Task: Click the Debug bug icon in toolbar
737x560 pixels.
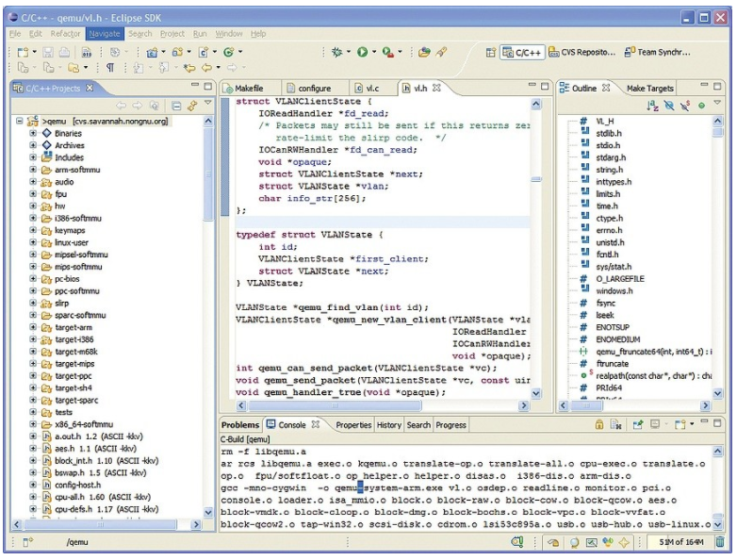Action: tap(336, 52)
